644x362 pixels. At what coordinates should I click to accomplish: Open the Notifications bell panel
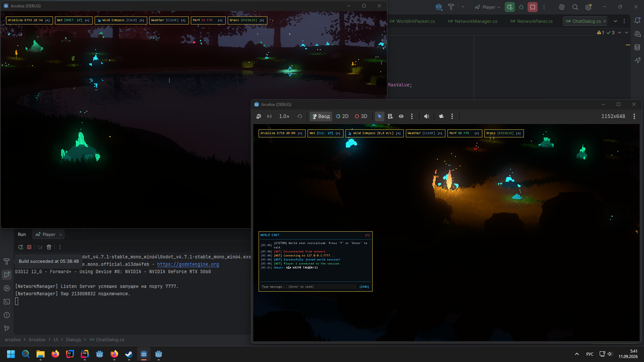pos(637,21)
